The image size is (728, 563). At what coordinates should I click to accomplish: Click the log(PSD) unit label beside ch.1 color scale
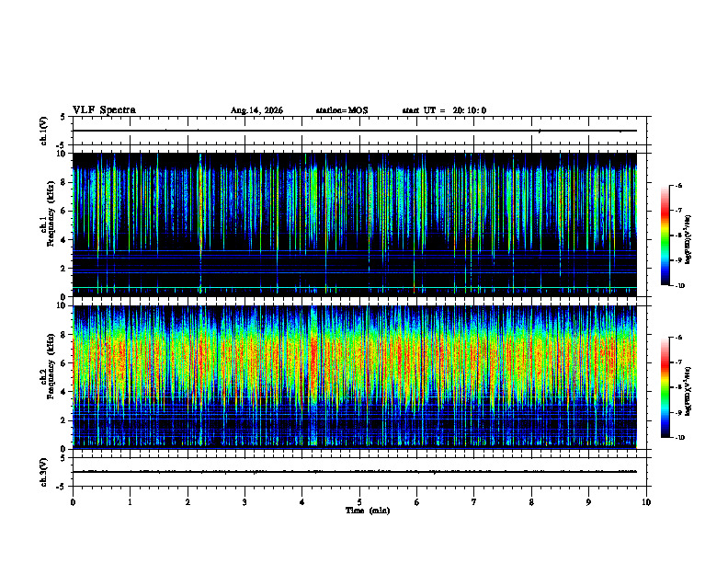pos(688,239)
